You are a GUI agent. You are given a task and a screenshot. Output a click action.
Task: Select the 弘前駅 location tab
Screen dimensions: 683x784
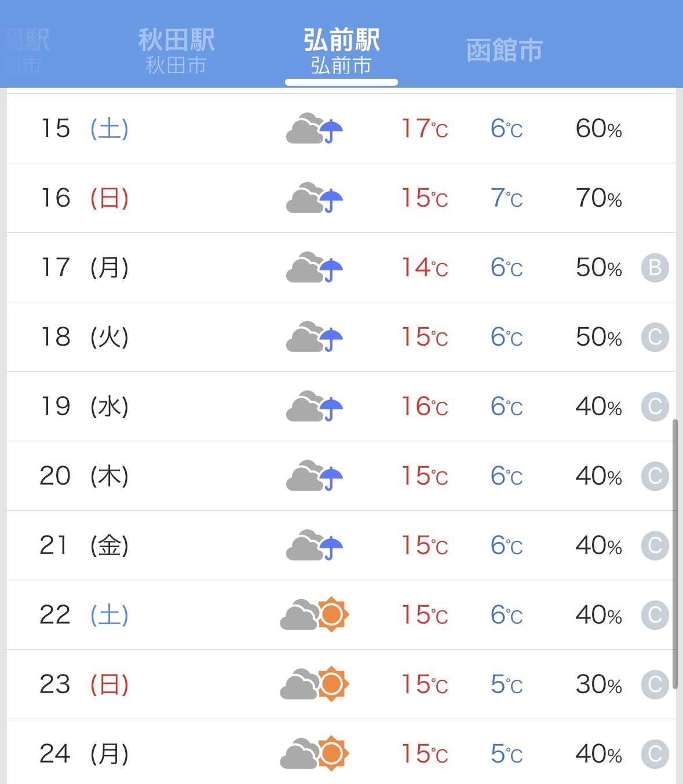point(341,51)
